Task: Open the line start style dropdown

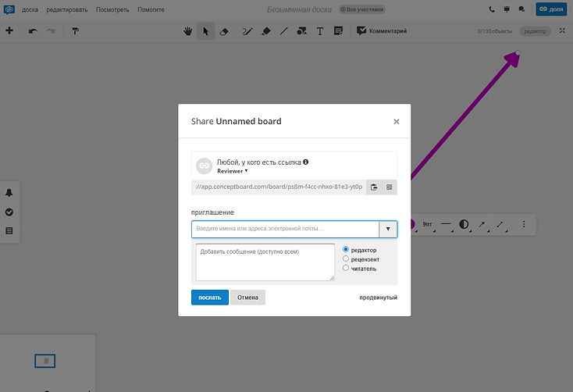Action: pyautogui.click(x=500, y=224)
